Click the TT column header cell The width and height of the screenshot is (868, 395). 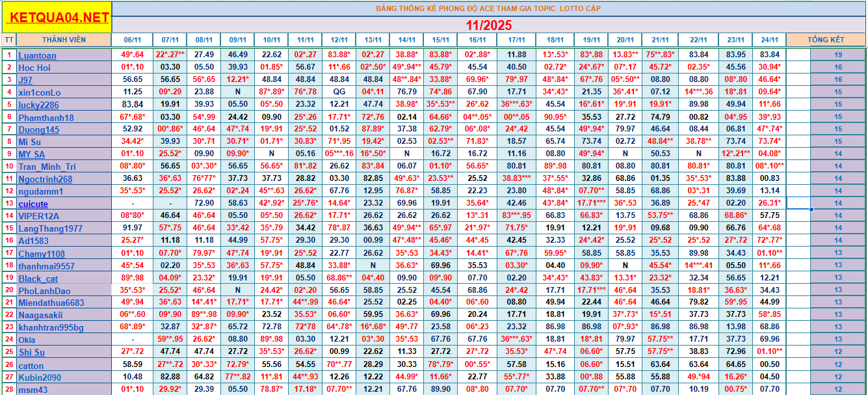click(9, 40)
